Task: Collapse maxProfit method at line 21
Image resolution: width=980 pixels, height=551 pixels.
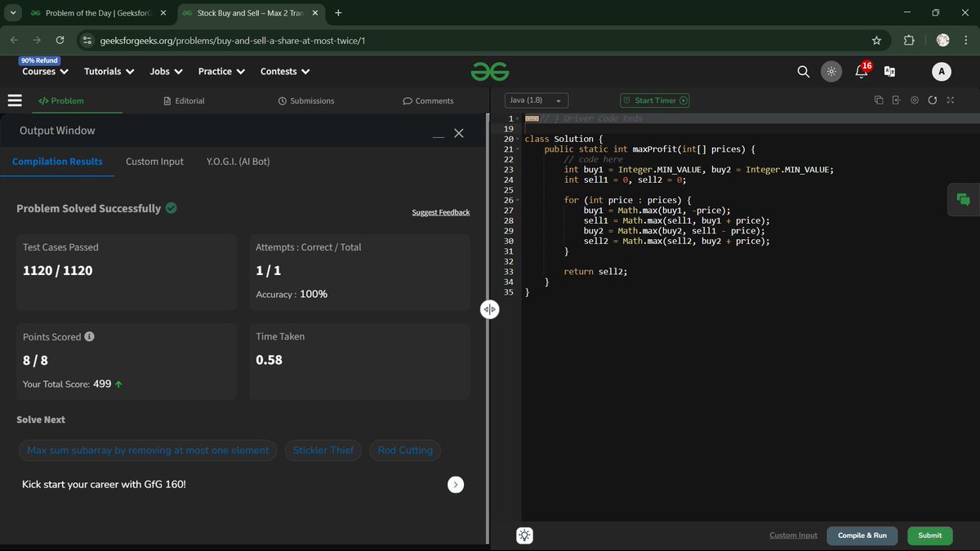Action: pyautogui.click(x=518, y=149)
